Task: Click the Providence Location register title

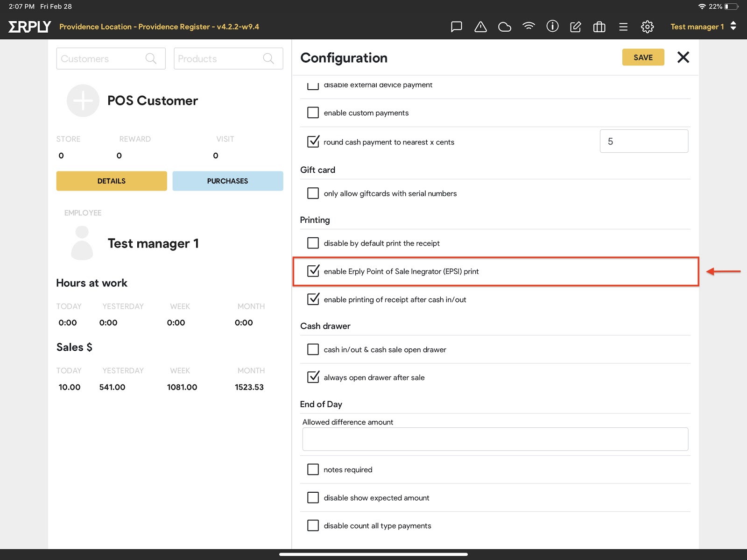Action: click(x=159, y=27)
